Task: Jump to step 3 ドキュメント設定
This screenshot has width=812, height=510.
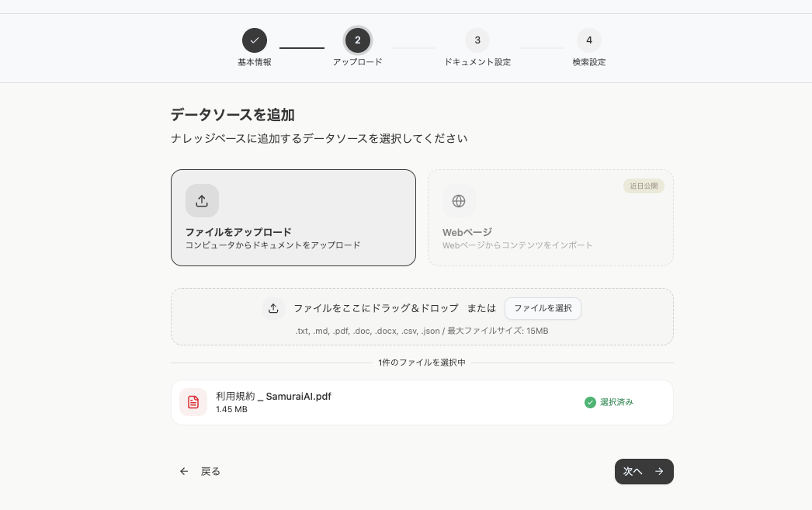Action: coord(477,40)
